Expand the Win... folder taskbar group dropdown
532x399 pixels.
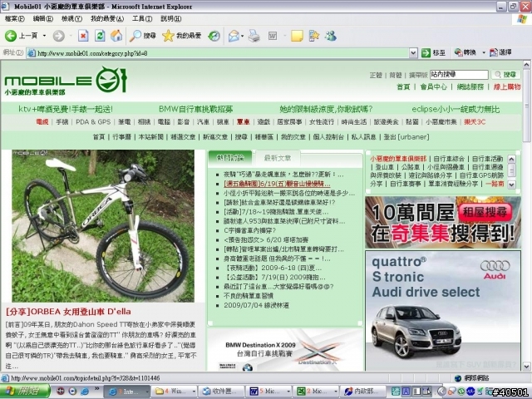(194, 392)
